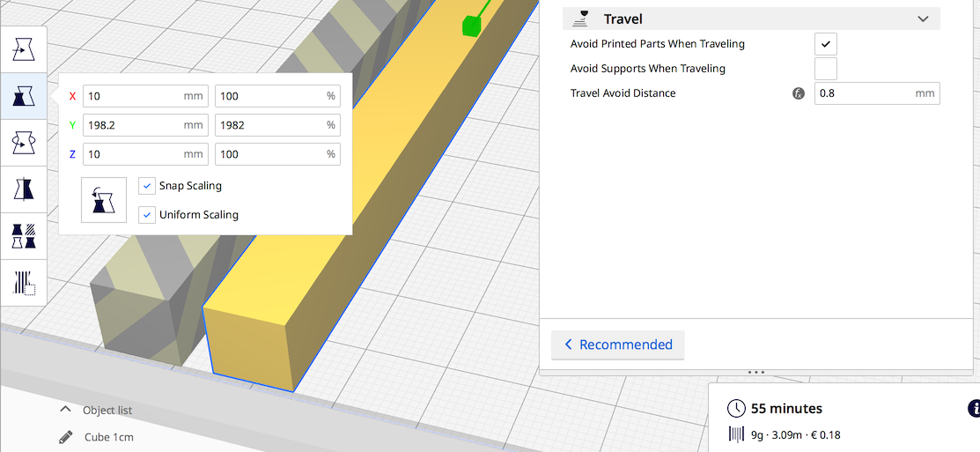
Task: Select Cube 1cm in the object list
Action: [109, 437]
